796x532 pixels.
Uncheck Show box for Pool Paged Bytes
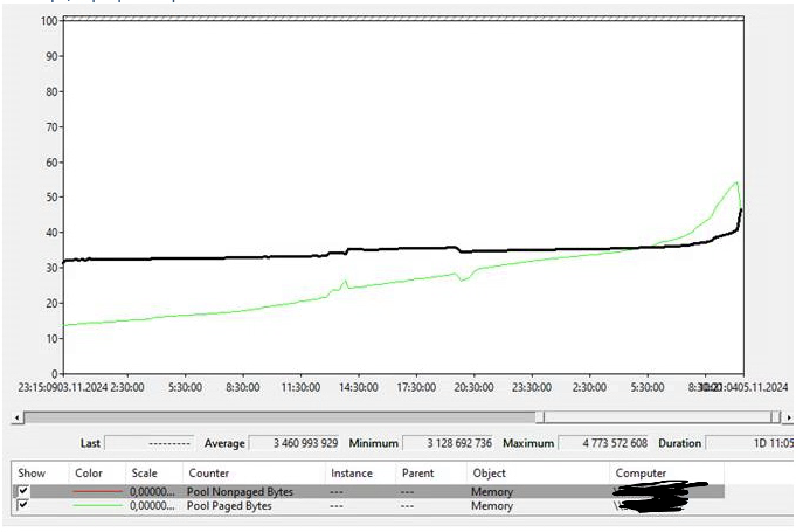(x=23, y=505)
